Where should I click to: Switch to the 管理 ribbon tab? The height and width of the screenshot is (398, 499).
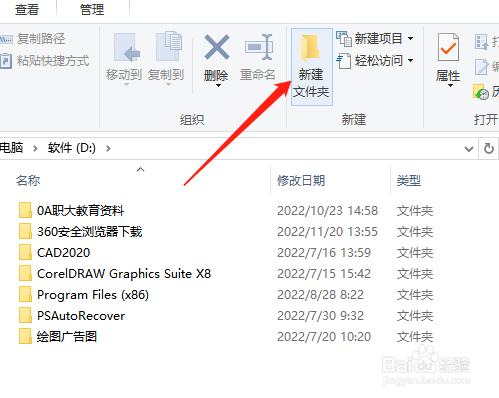[92, 9]
